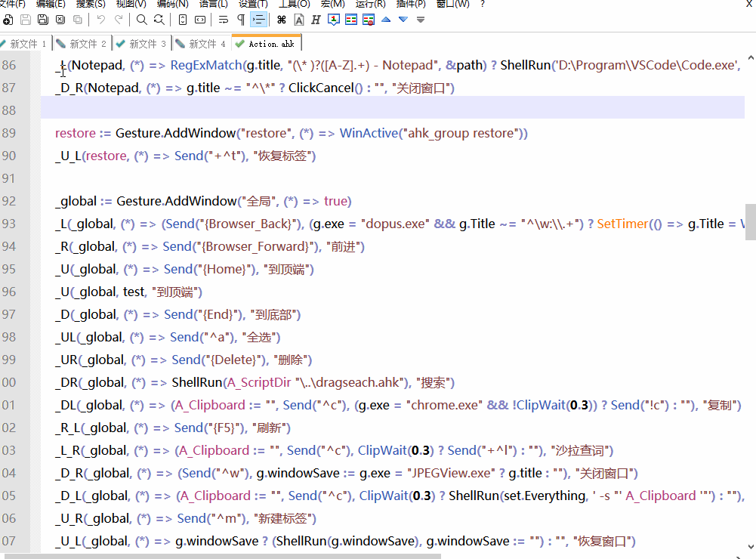
Task: Open the Find magnifier tool
Action: click(x=141, y=20)
